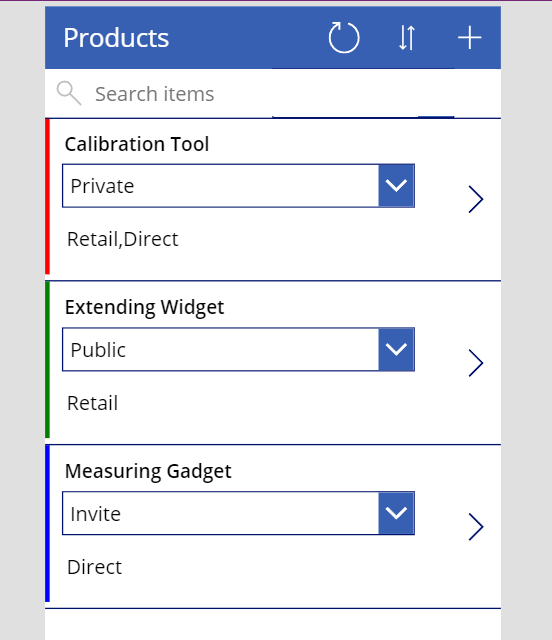Open Calibration Tool details via right chevron
This screenshot has width=552, height=640.
[x=476, y=199]
